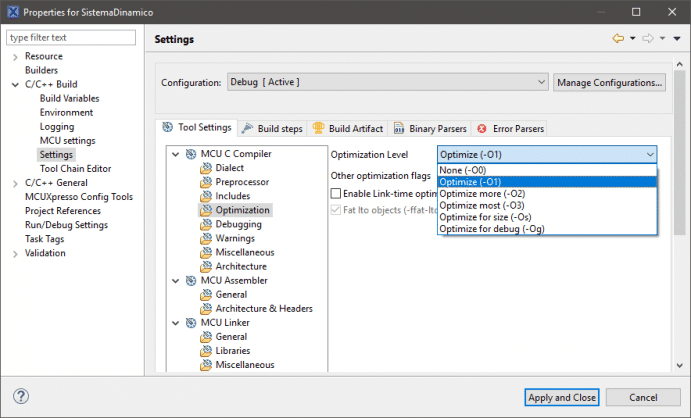The image size is (691, 418).
Task: Click the Dialect settings icon
Action: (x=206, y=168)
